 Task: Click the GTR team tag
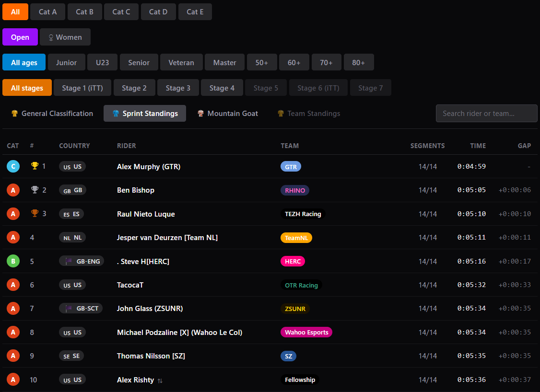(291, 167)
